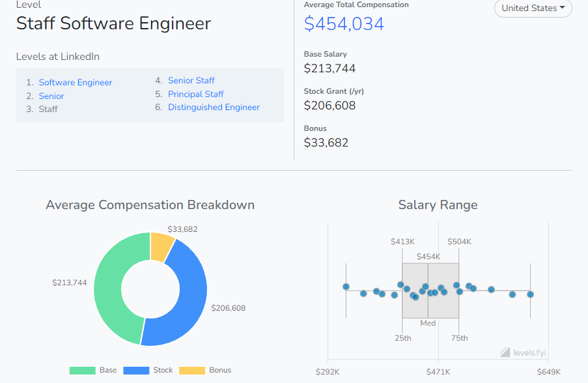Click the Stock Grant (/yr) label
This screenshot has height=383, width=588.
pos(334,91)
